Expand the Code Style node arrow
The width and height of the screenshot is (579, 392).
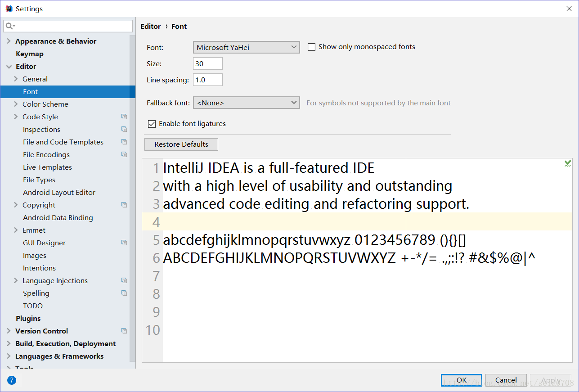[16, 117]
